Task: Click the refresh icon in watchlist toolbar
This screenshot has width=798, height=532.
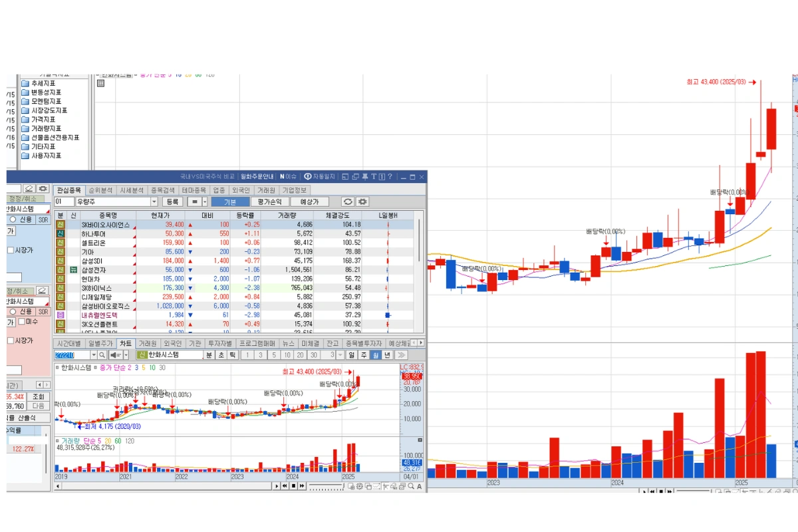Action: point(348,201)
